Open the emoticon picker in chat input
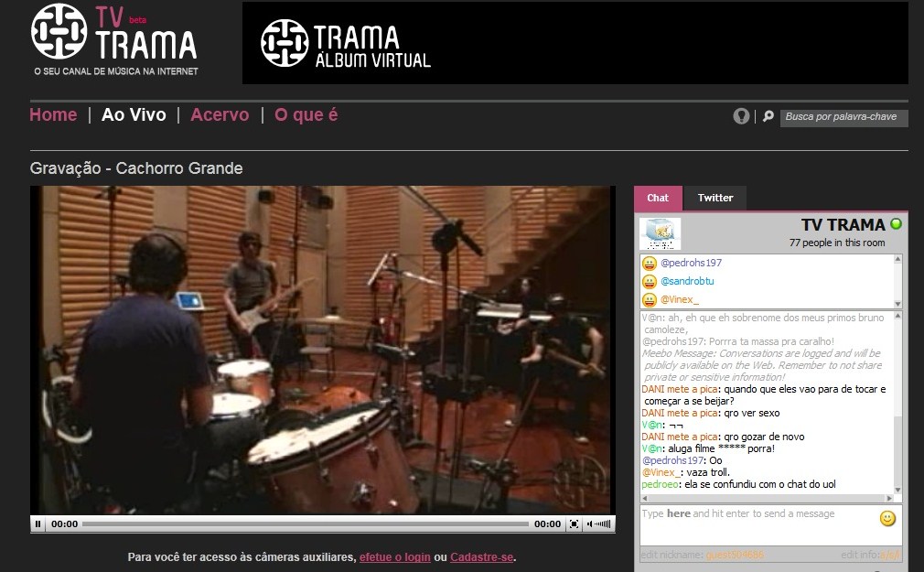The height and width of the screenshot is (572, 924). 886,519
